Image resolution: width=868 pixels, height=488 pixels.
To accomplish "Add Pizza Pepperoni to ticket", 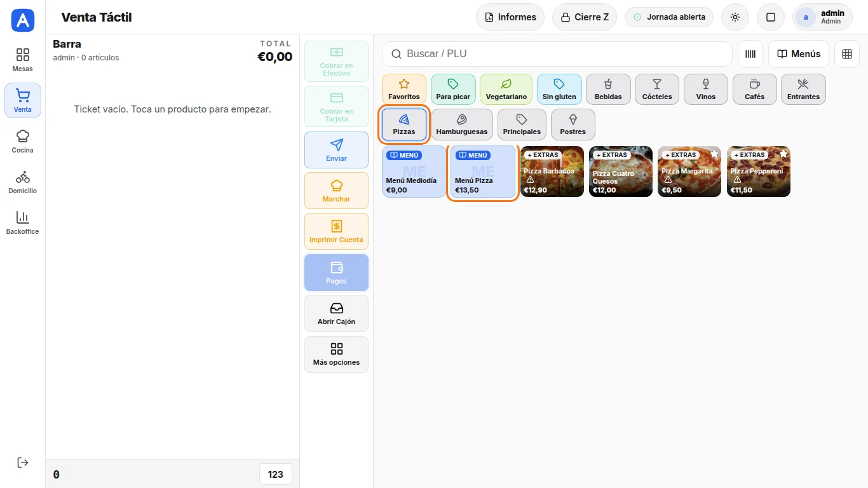I will click(x=759, y=172).
